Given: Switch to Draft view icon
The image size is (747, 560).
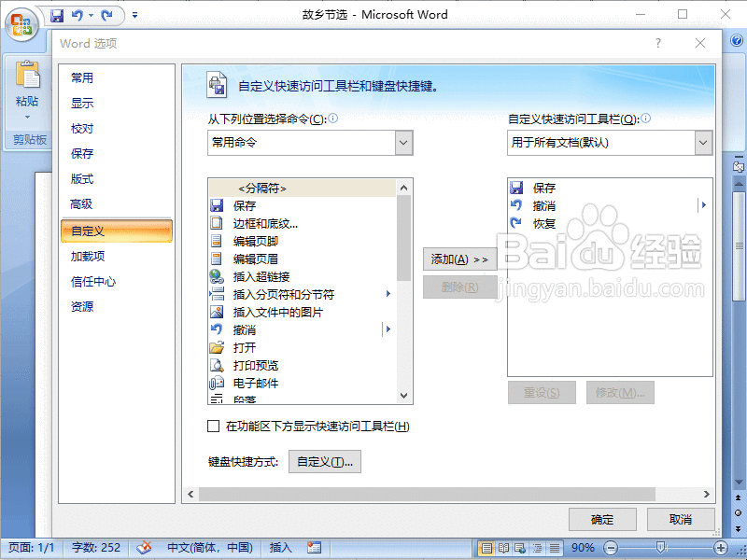Looking at the screenshot, I should click(555, 548).
